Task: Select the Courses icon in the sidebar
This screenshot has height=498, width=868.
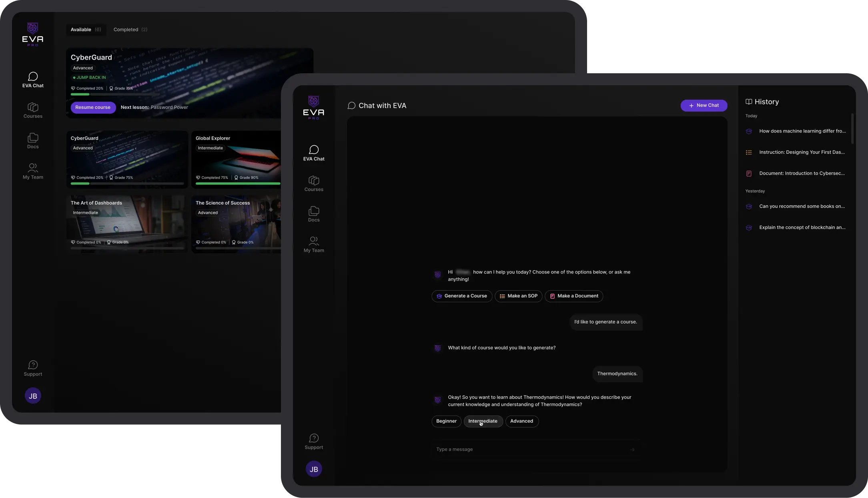Action: pos(314,183)
